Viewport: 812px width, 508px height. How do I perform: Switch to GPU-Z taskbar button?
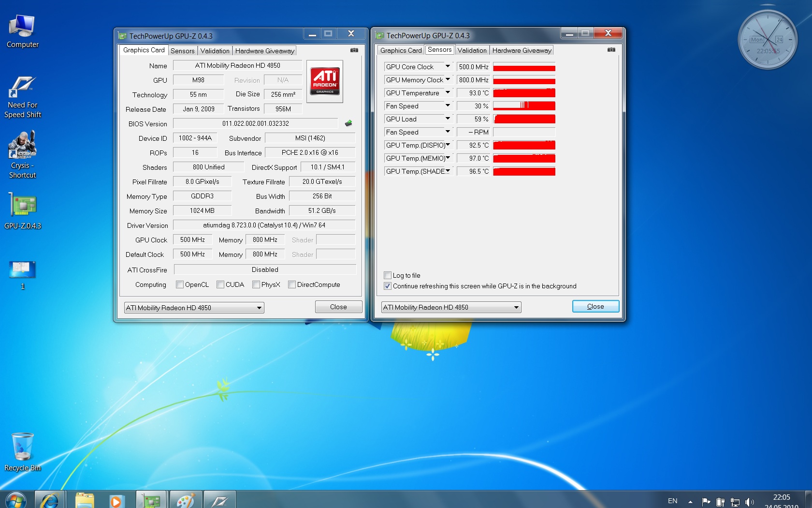point(151,500)
